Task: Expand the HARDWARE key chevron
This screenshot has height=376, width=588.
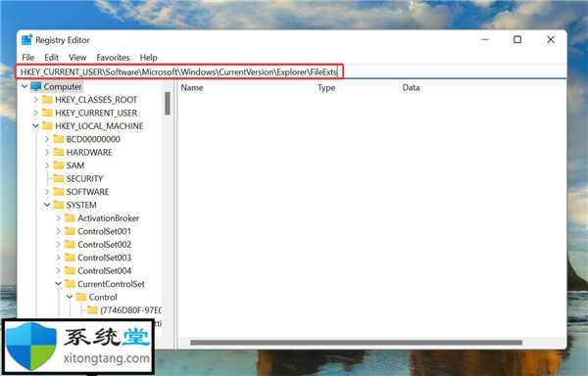Action: click(x=47, y=152)
